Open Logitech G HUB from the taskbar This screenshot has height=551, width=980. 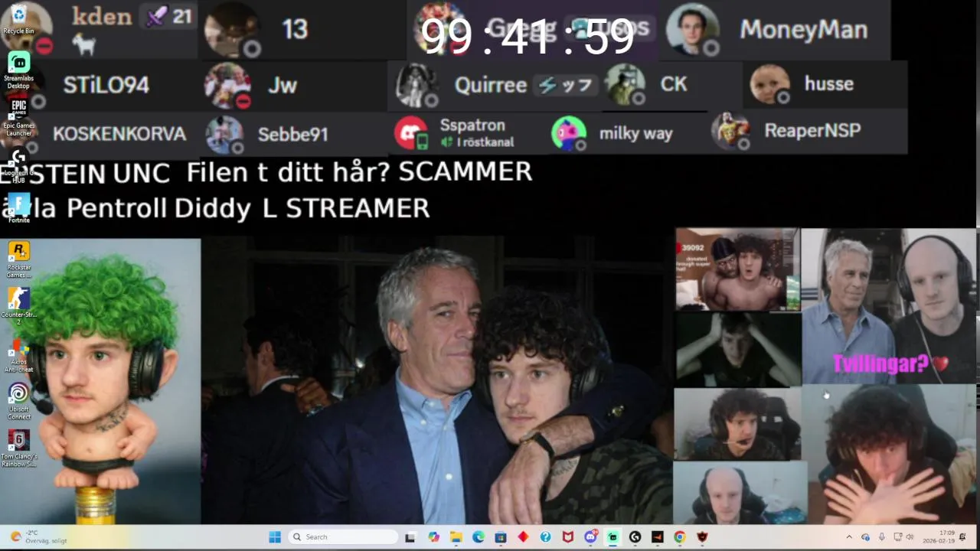tap(635, 537)
